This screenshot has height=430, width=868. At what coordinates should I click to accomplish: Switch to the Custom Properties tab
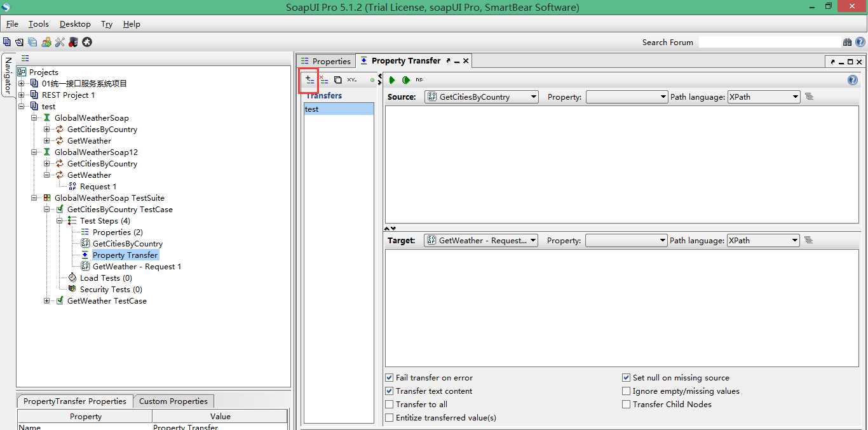click(173, 401)
